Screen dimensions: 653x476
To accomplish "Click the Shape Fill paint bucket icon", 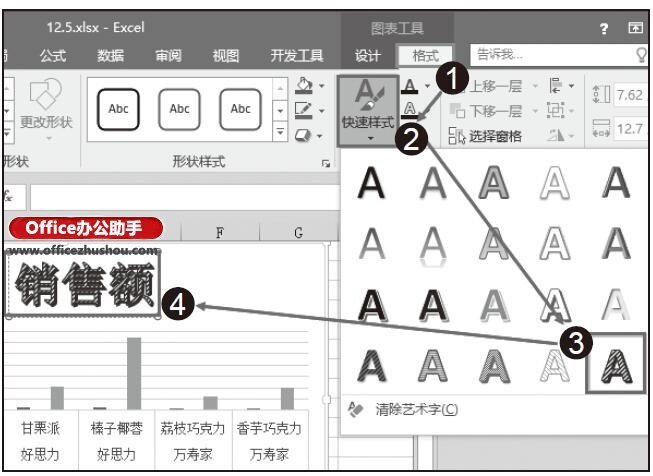I will click(x=304, y=86).
